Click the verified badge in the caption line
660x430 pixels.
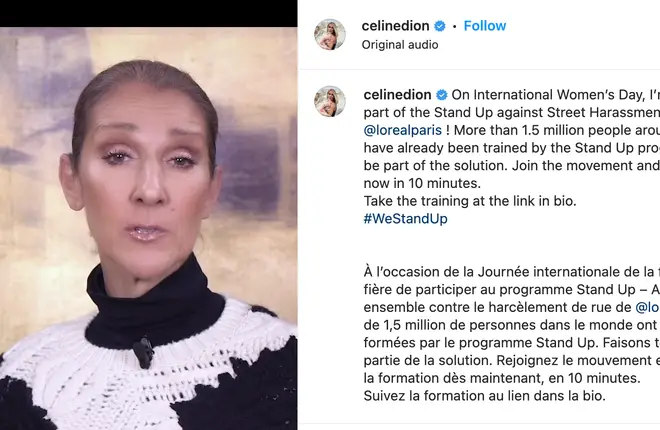pos(442,95)
